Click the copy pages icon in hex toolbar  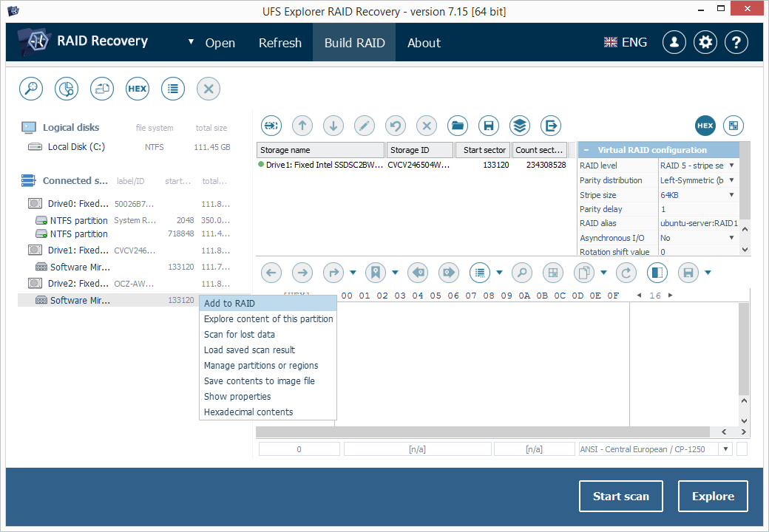pyautogui.click(x=583, y=273)
